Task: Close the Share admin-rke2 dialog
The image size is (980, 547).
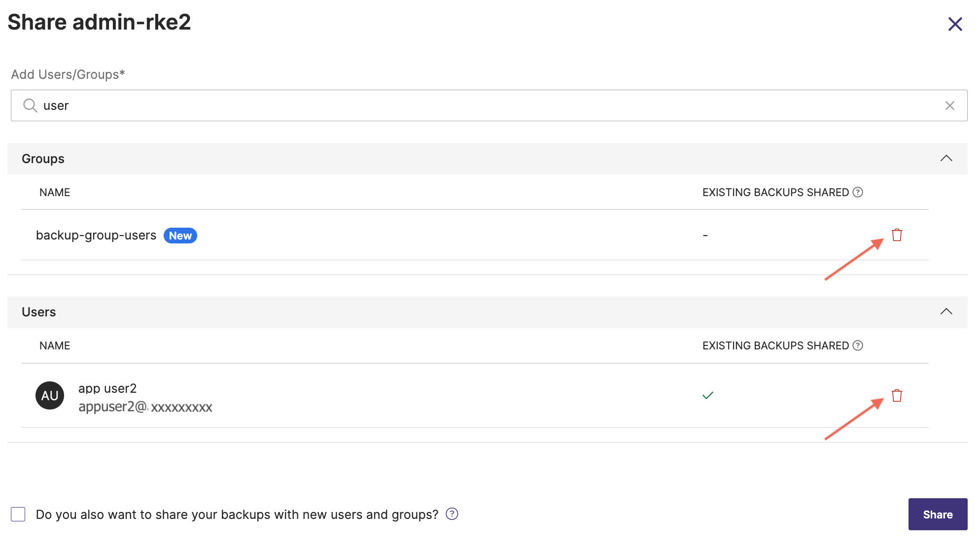Action: click(955, 24)
